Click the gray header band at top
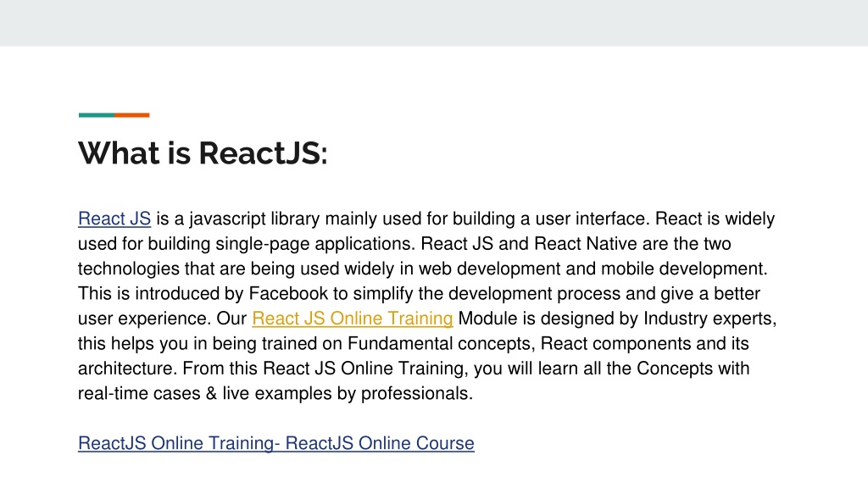This screenshot has height=488, width=868. [434, 23]
